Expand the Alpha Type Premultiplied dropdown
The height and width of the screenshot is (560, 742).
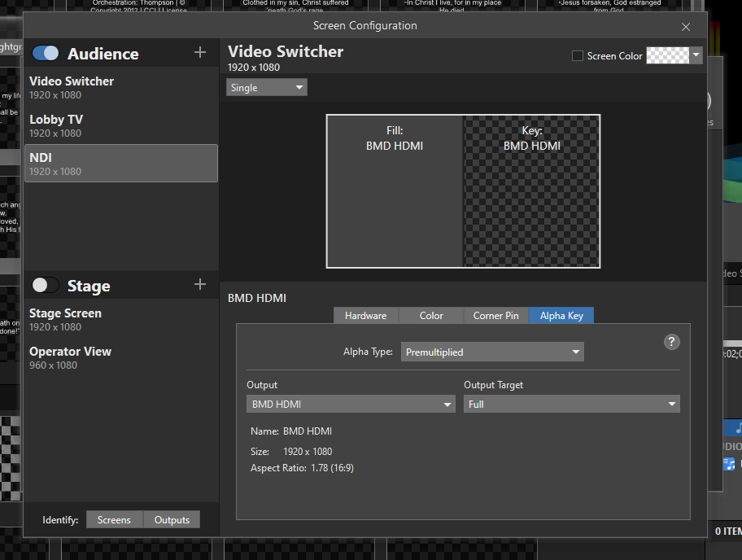(x=492, y=352)
